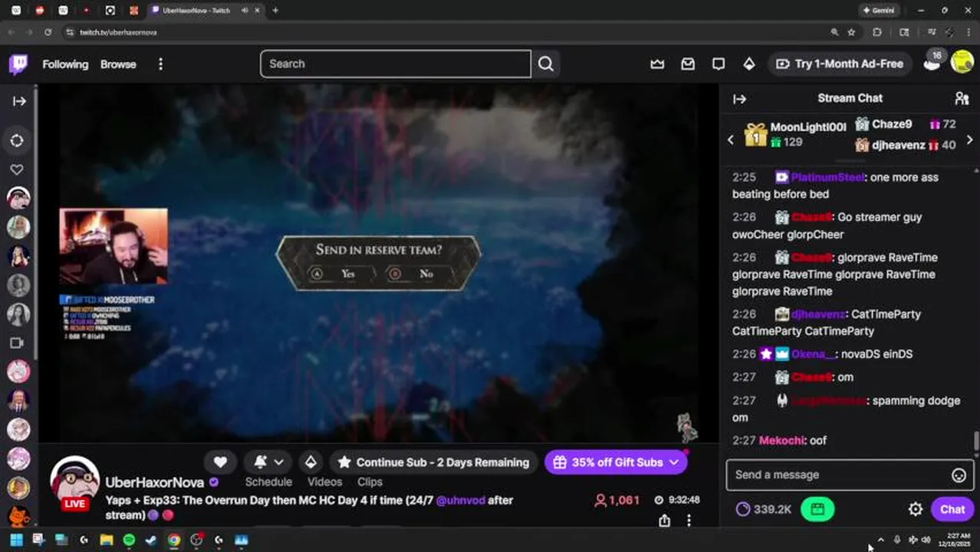Screen dimensions: 980x552
Task: Click the followed channels heart icon in sidebar
Action: pos(18,169)
